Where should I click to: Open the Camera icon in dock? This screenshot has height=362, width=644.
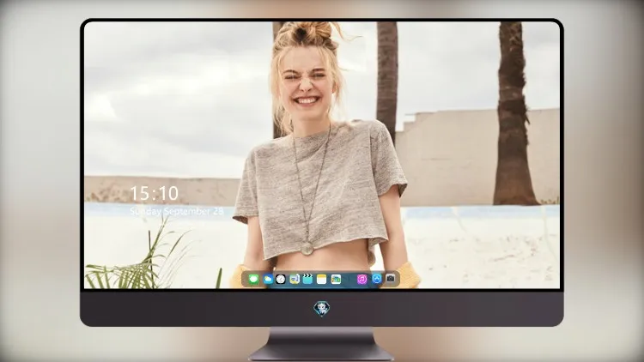(x=391, y=279)
